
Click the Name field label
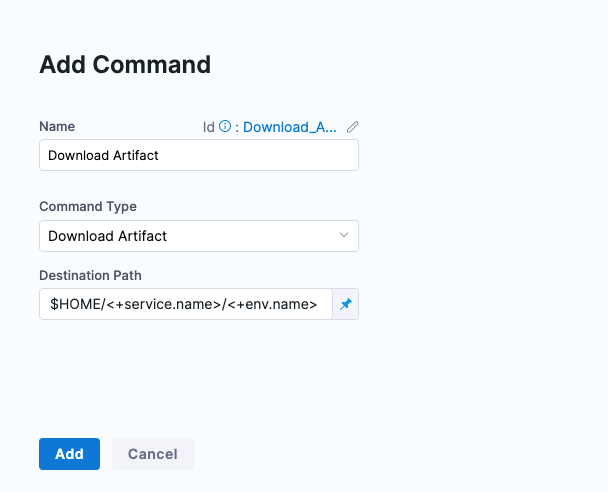[57, 127]
